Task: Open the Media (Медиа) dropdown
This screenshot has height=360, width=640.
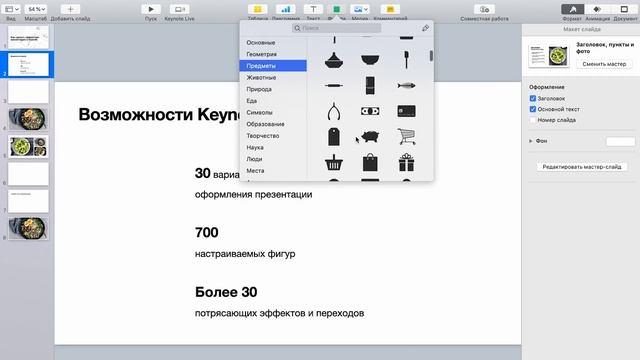Action: click(x=360, y=9)
